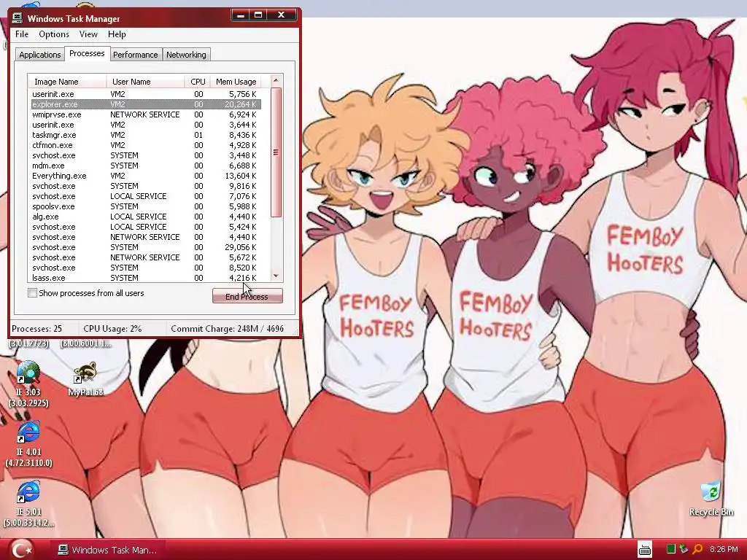Viewport: 747px width, 560px height.
Task: Select svchost.exe row using 8,520 K
Action: [x=146, y=268]
